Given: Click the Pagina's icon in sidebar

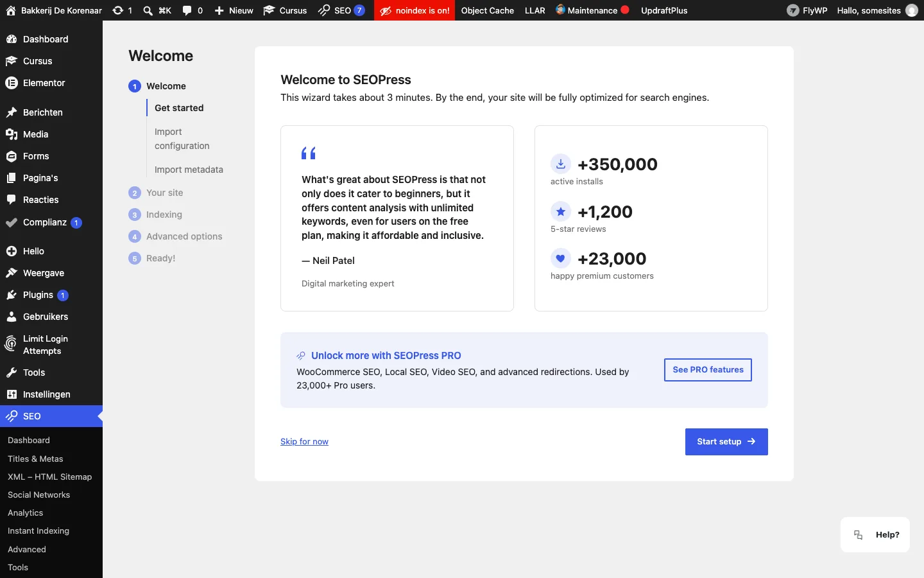Looking at the screenshot, I should (12, 178).
